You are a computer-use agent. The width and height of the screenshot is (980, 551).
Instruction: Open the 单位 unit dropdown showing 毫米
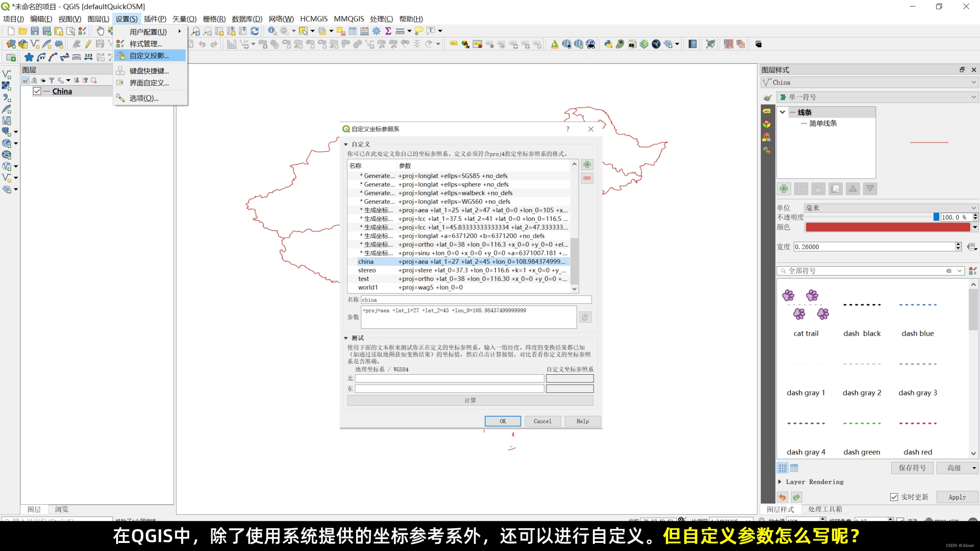point(891,208)
